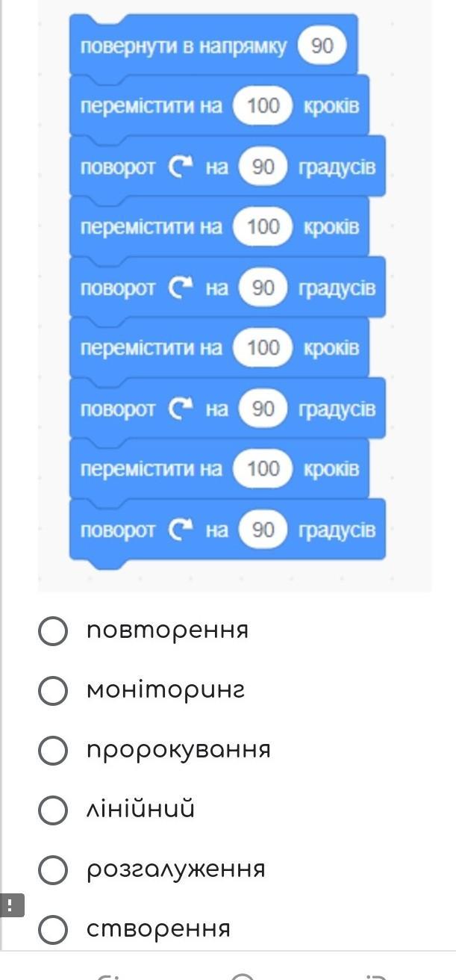
Task: Click the 90 degrees value in the first 'поворот' block
Action: pyautogui.click(x=263, y=167)
